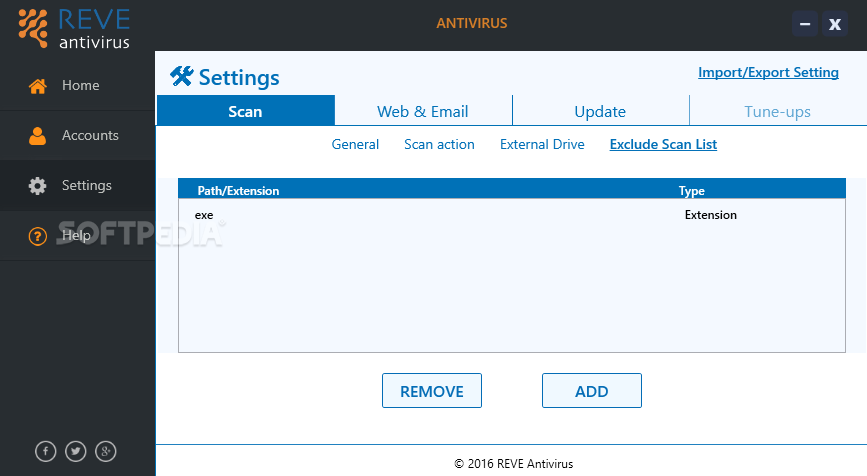Open the Scan action sub-tab
867x476 pixels.
(x=439, y=144)
